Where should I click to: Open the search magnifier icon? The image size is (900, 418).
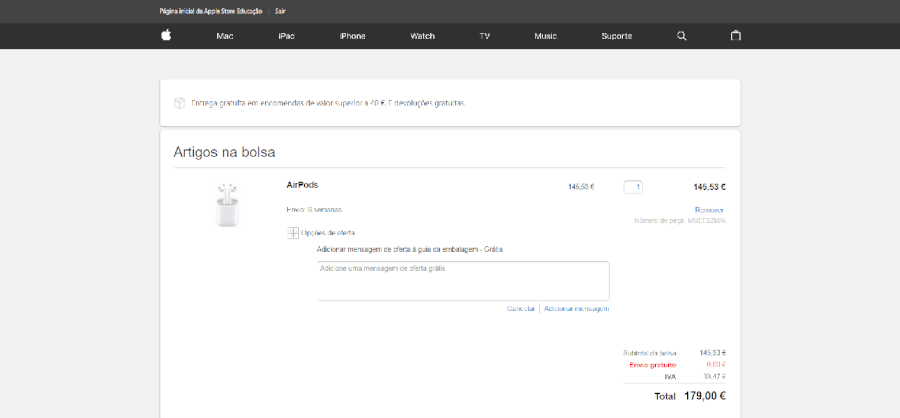pyautogui.click(x=681, y=36)
